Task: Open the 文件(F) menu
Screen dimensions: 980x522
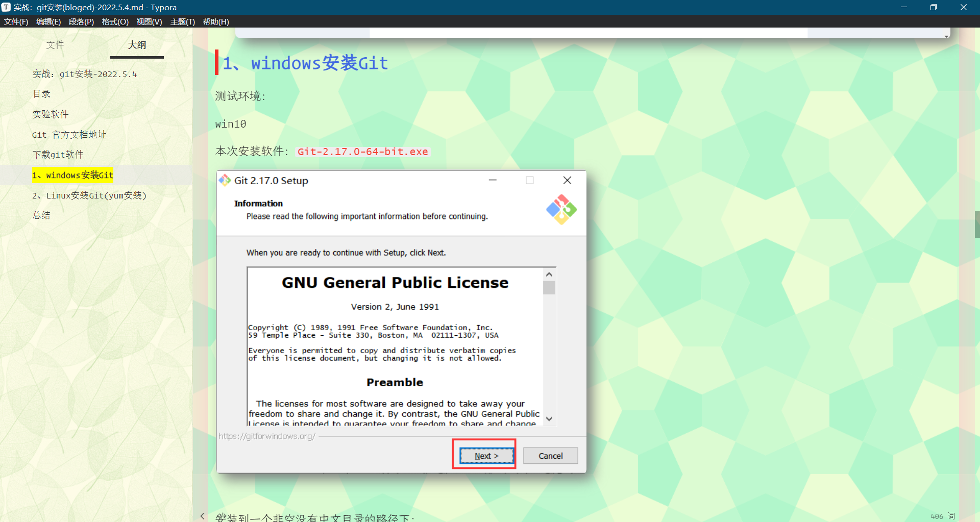Action: click(x=16, y=21)
